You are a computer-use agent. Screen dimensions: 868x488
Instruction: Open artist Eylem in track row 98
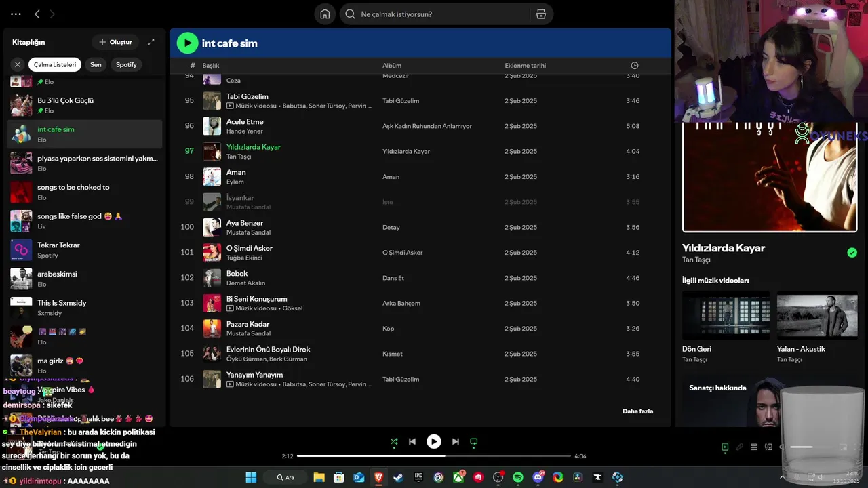coord(235,182)
